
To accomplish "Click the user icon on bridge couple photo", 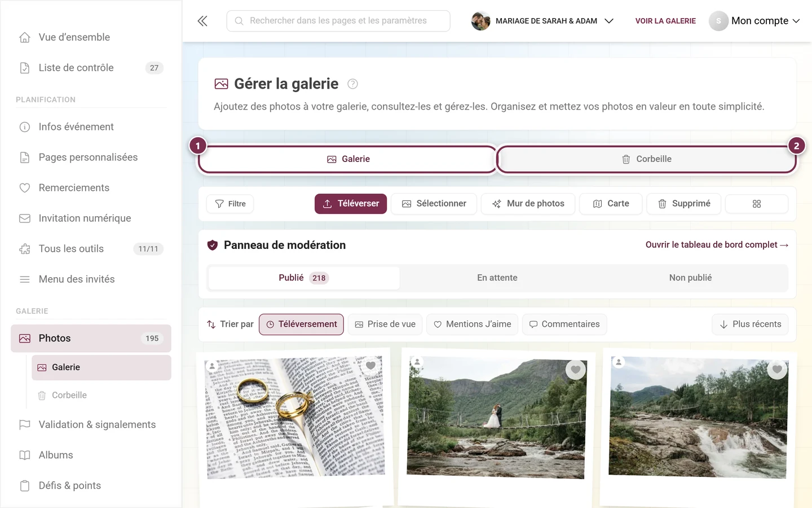I will pyautogui.click(x=417, y=362).
